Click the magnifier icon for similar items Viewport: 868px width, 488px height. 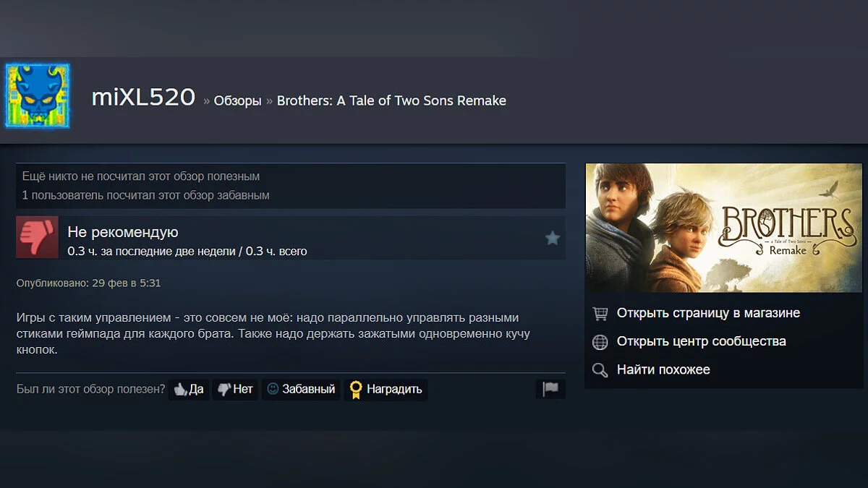600,370
